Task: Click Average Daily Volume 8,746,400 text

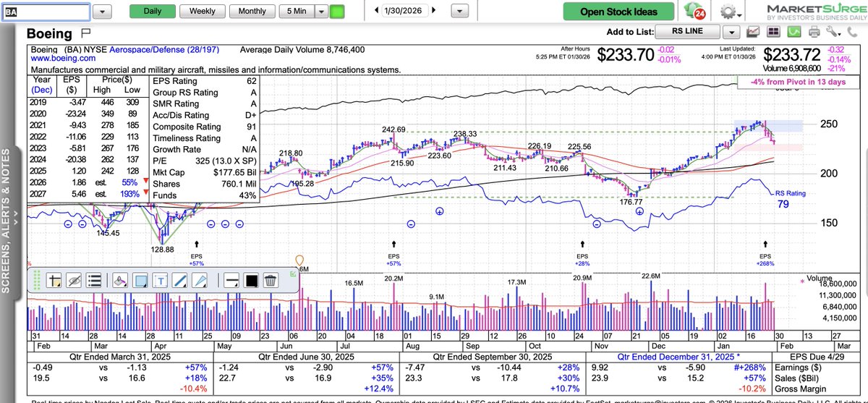Action: pyautogui.click(x=302, y=50)
